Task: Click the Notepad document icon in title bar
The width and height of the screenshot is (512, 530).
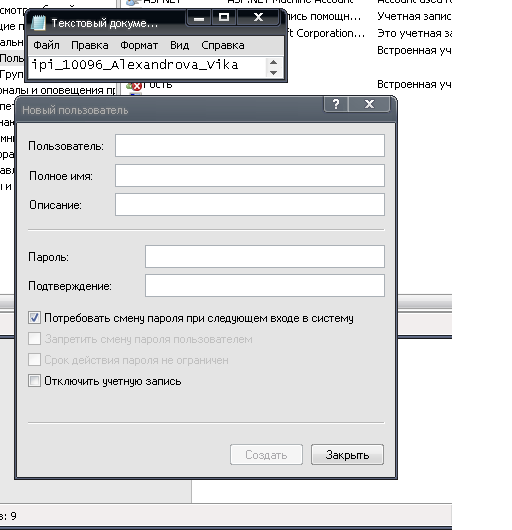Action: point(38,23)
